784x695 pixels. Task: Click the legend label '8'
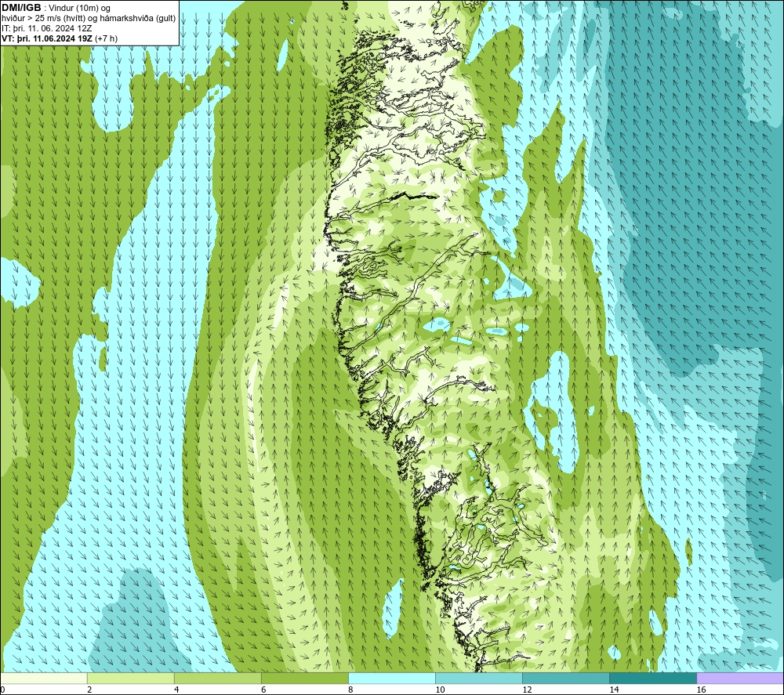(350, 690)
